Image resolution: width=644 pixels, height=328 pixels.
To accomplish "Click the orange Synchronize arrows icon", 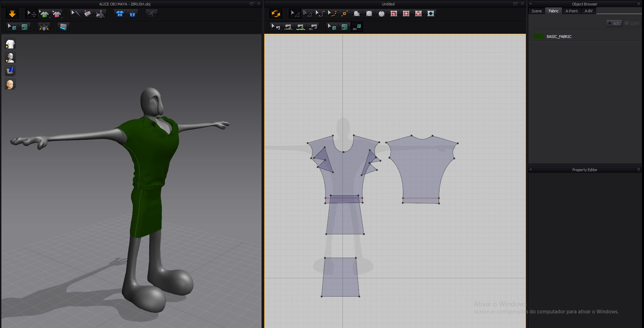I will [x=276, y=14].
